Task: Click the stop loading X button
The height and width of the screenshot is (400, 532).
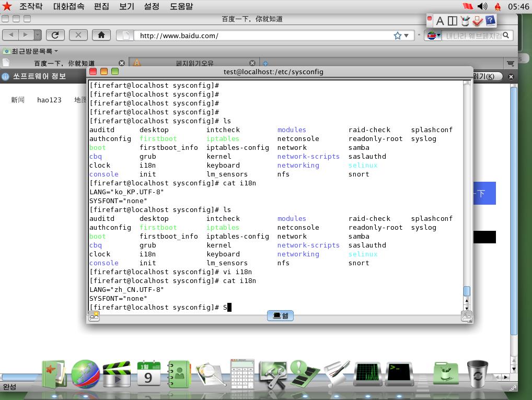Action: coord(78,35)
